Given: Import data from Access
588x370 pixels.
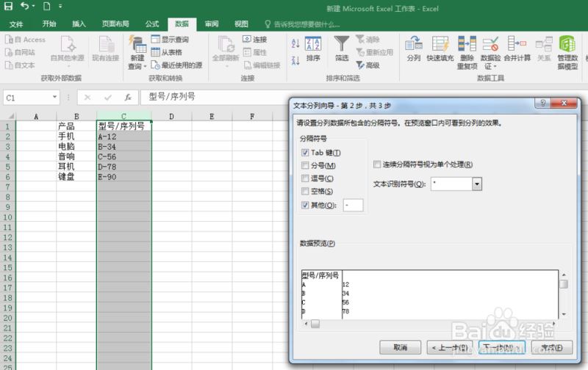Looking at the screenshot, I should pos(25,40).
